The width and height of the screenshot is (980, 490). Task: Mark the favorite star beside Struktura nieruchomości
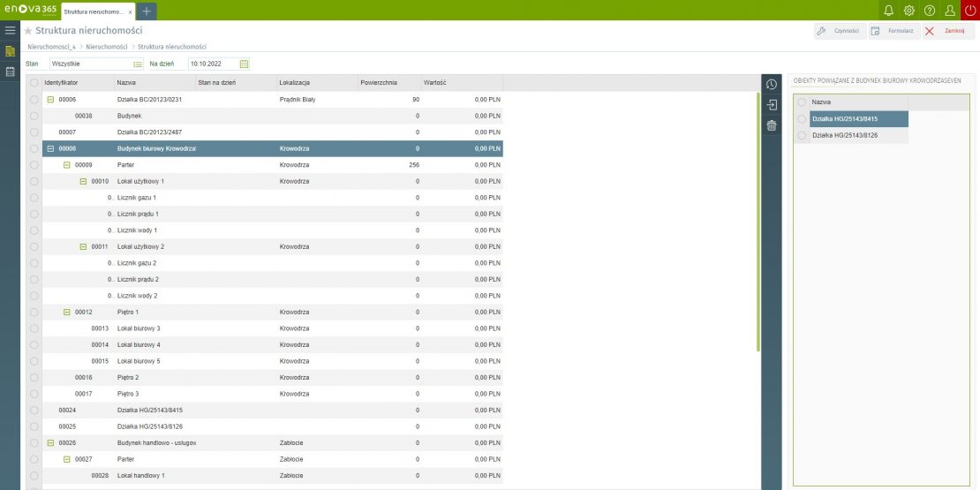[x=28, y=31]
